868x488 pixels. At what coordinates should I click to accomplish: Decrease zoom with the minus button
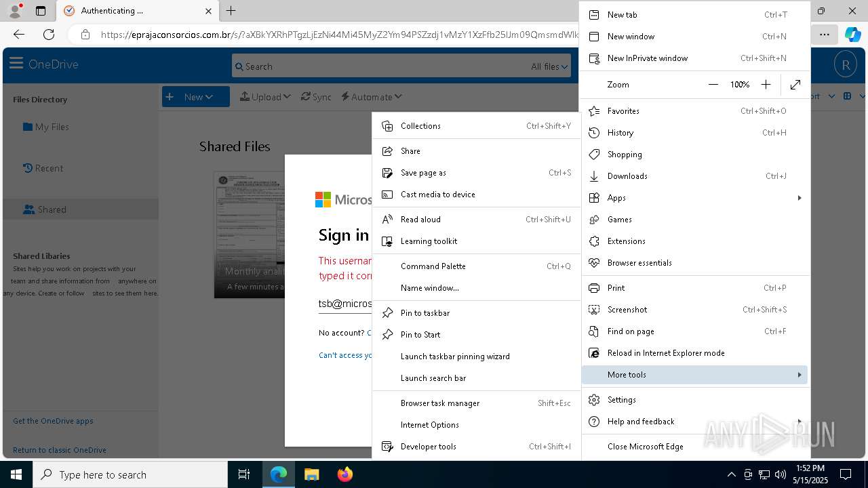(x=713, y=85)
